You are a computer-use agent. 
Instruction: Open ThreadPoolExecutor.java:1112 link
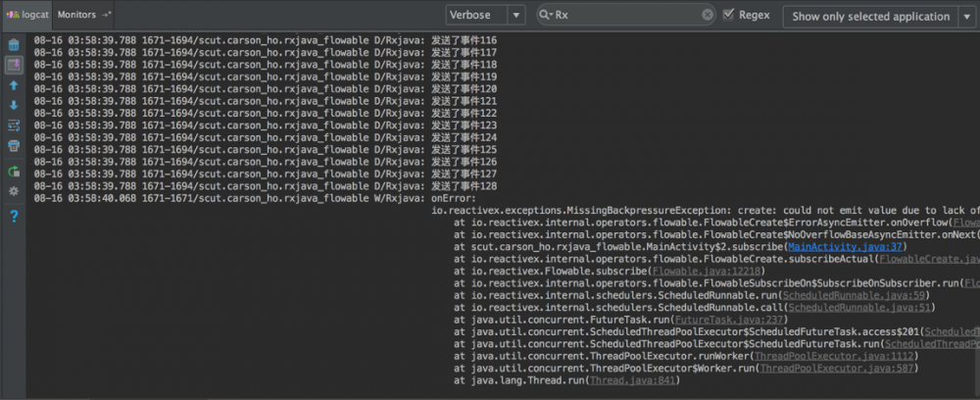coord(834,356)
